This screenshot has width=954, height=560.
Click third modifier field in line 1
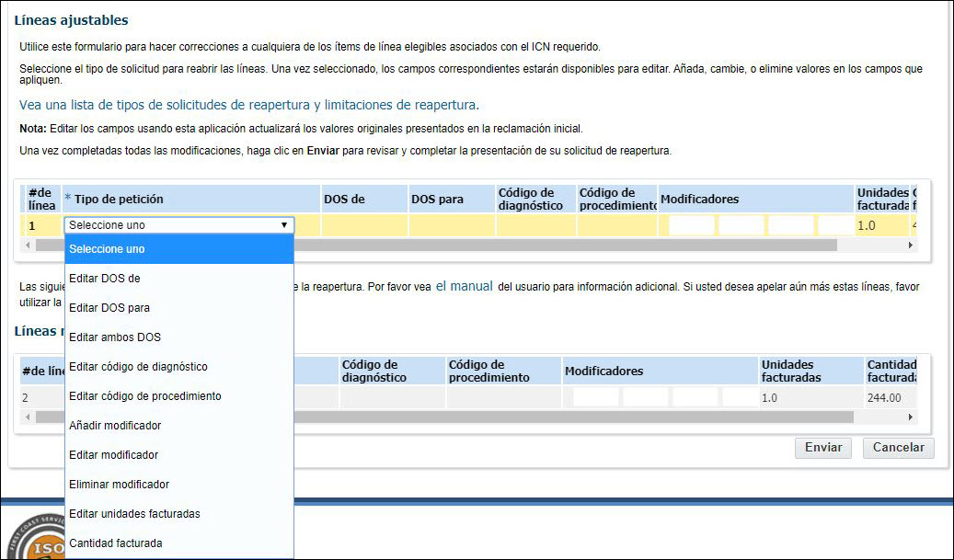[791, 225]
